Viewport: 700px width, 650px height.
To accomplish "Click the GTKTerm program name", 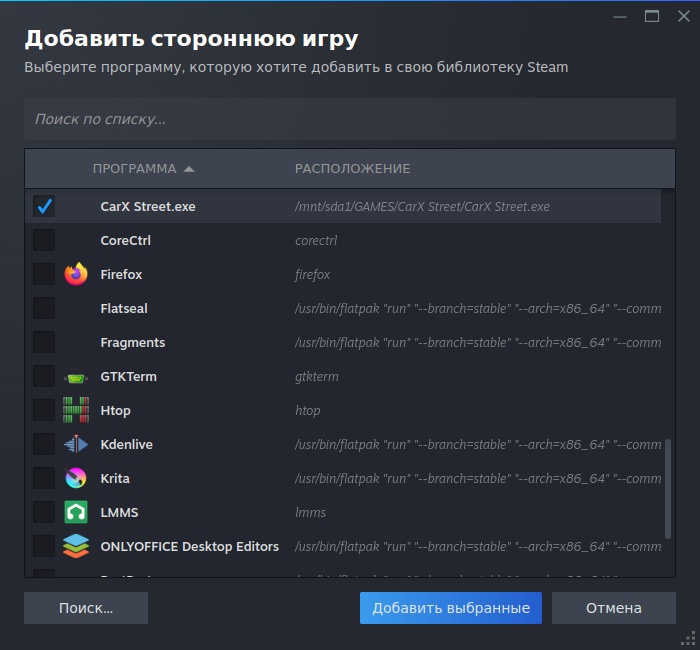I will (x=129, y=376).
